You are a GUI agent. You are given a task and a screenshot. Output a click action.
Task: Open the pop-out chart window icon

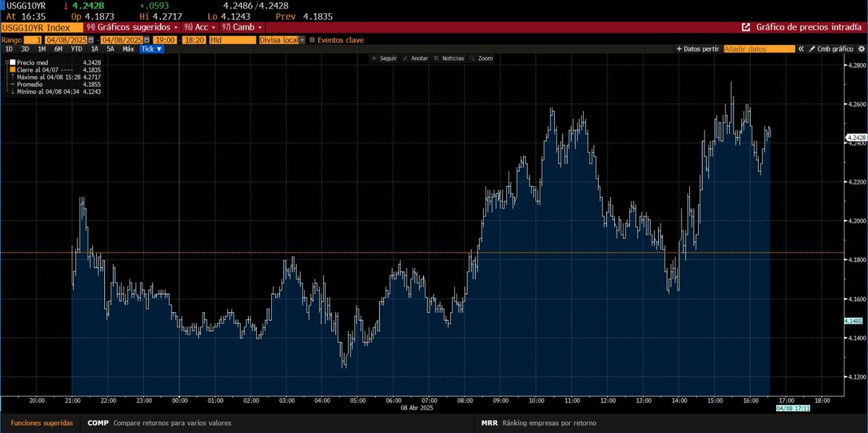pos(746,28)
